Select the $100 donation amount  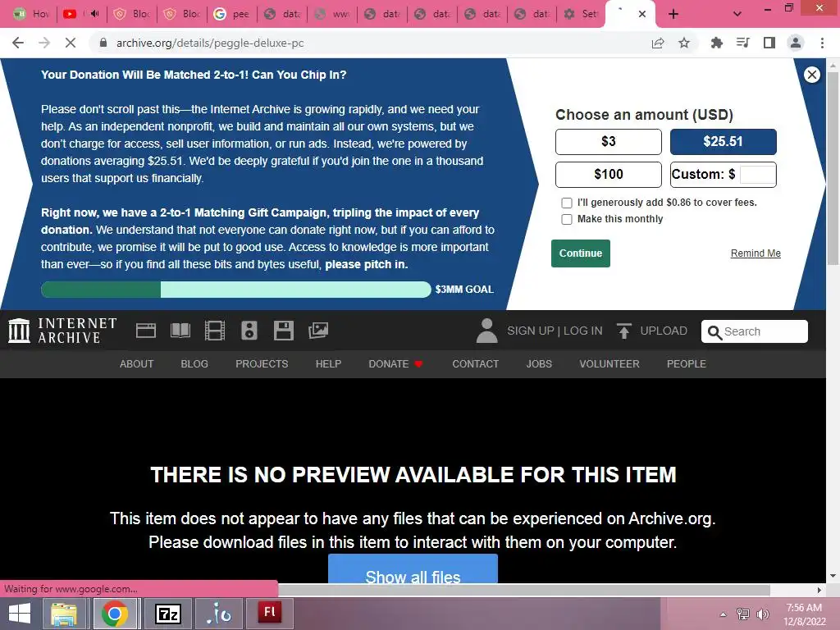608,174
